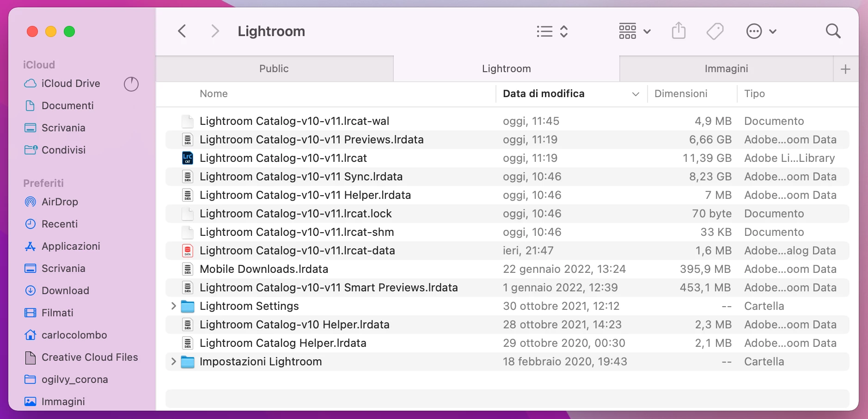Click the iCloud storage progress circle
This screenshot has height=419, width=868.
click(131, 84)
